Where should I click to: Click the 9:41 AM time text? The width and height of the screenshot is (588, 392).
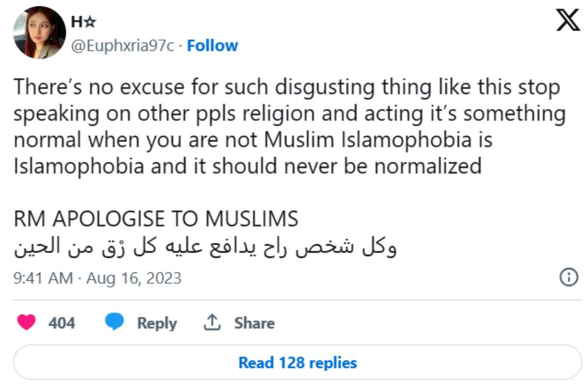tap(43, 278)
